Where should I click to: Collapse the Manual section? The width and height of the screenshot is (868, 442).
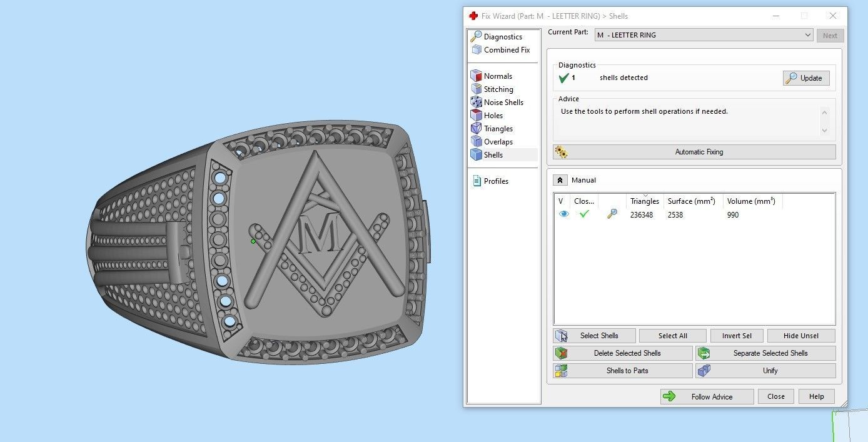point(560,180)
